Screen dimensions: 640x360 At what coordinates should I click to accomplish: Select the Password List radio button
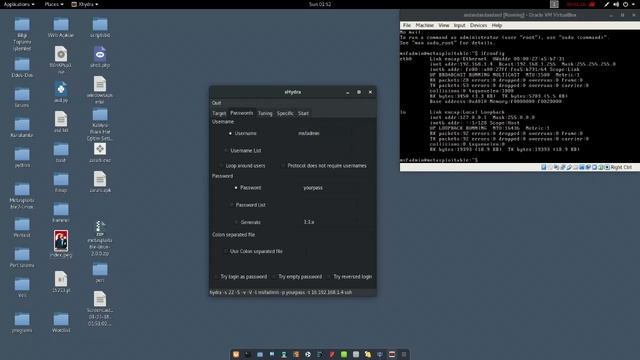click(x=231, y=205)
